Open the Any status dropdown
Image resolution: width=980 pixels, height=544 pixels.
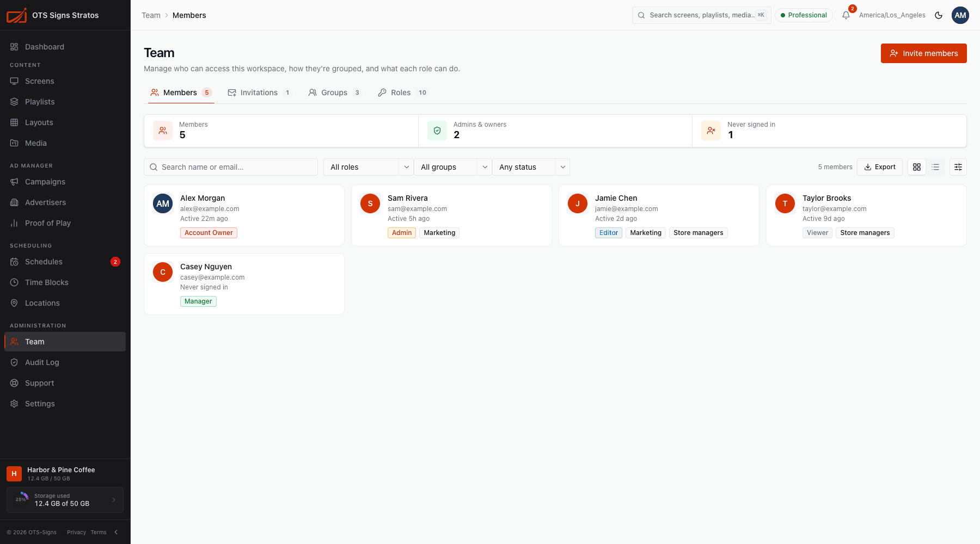pyautogui.click(x=531, y=167)
